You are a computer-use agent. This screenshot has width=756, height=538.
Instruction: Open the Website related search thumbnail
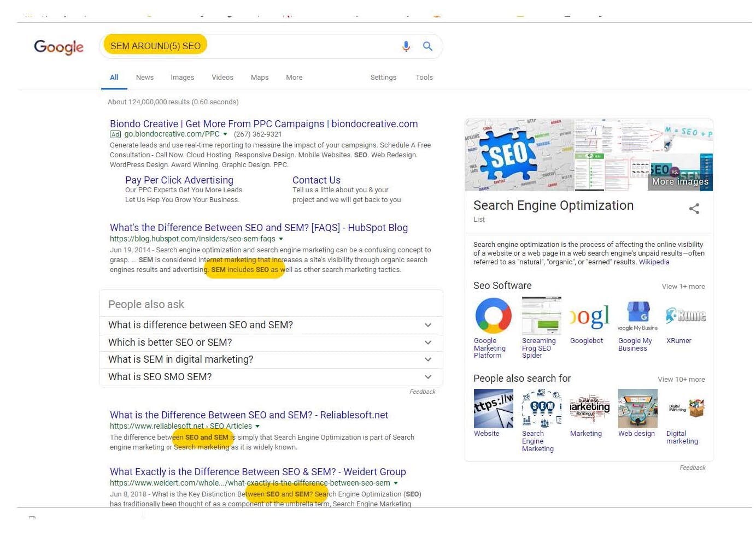pyautogui.click(x=494, y=409)
